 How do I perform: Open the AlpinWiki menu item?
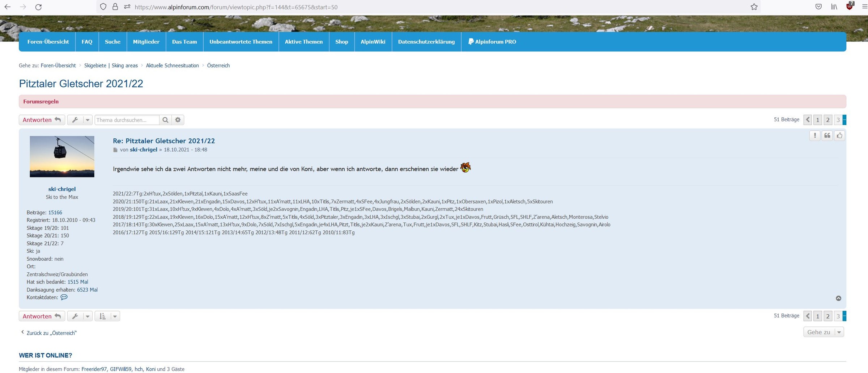[x=373, y=42]
